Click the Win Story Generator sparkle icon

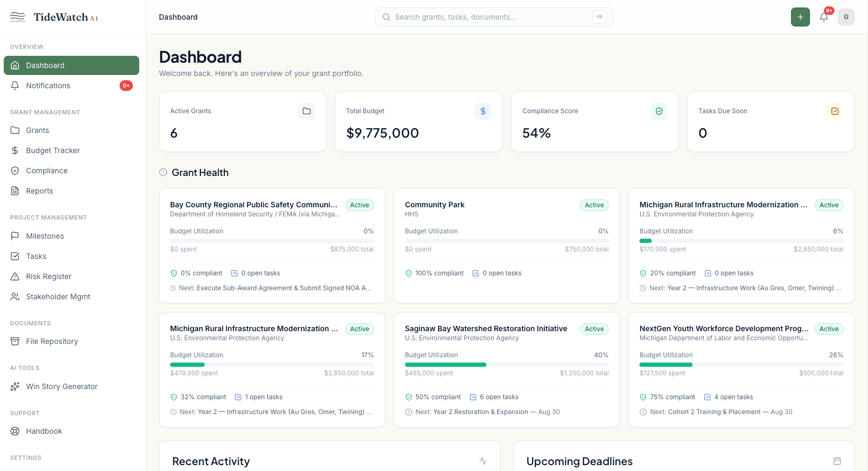[15, 386]
